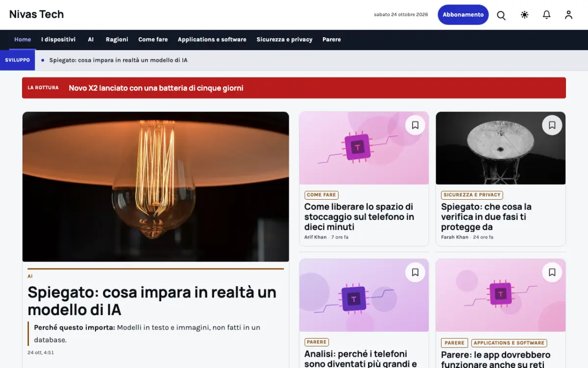The height and width of the screenshot is (368, 588).
Task: Click the SVILUPPO ticker label
Action: pos(17,60)
